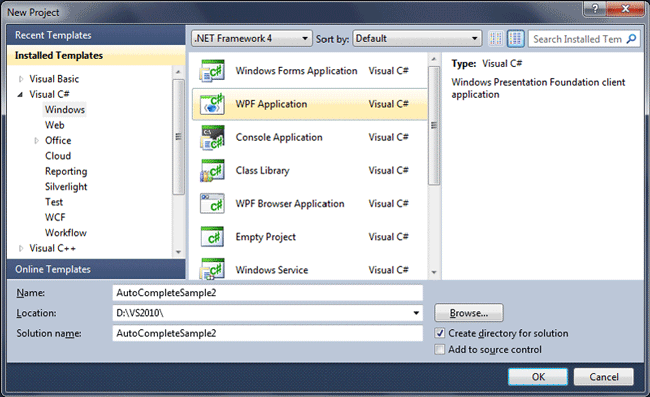Select the Console Application row text
This screenshot has height=397, width=650.
[x=279, y=137]
